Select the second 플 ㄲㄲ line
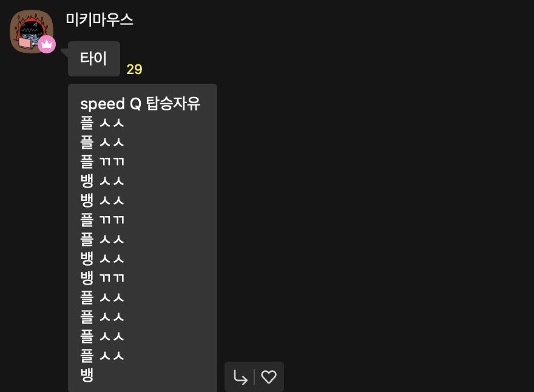 (x=102, y=220)
